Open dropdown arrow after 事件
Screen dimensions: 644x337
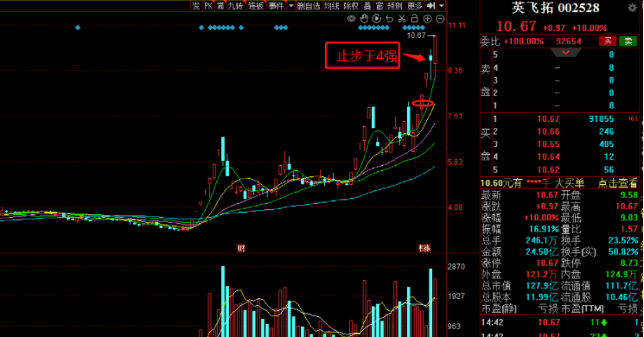(291, 6)
